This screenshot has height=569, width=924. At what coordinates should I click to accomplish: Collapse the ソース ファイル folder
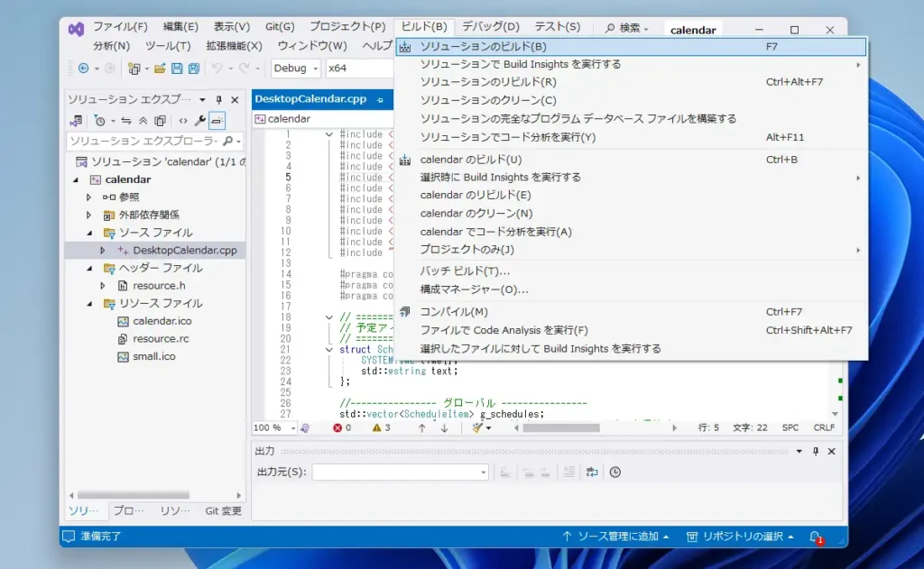pyautogui.click(x=89, y=234)
